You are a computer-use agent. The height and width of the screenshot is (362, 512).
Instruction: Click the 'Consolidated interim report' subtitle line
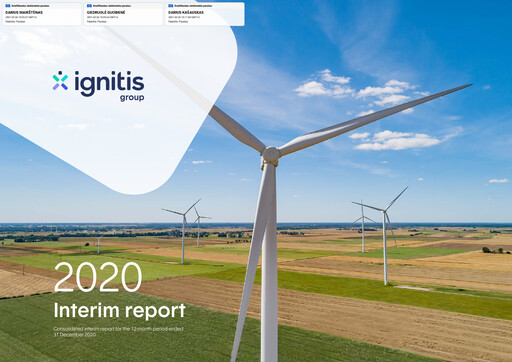[x=118, y=329]
